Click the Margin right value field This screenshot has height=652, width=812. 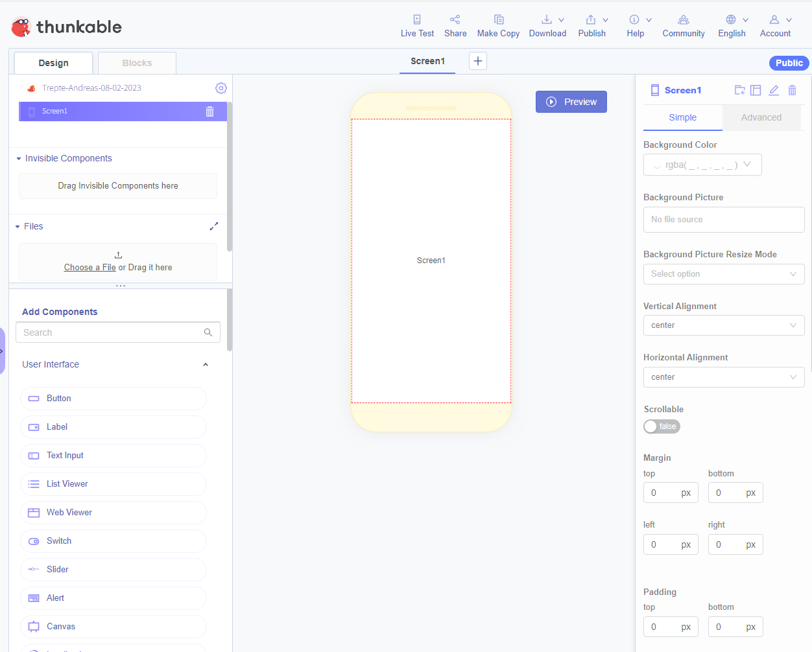[x=735, y=544]
